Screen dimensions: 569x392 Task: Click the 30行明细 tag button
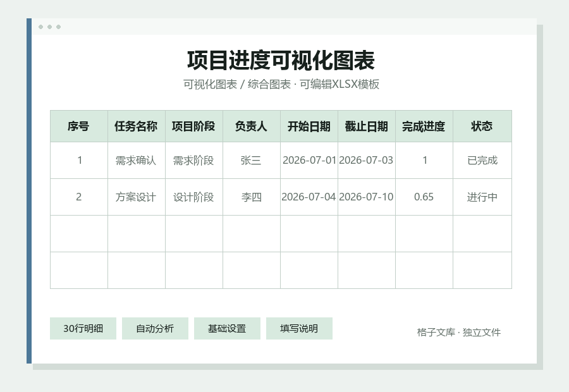coord(83,329)
